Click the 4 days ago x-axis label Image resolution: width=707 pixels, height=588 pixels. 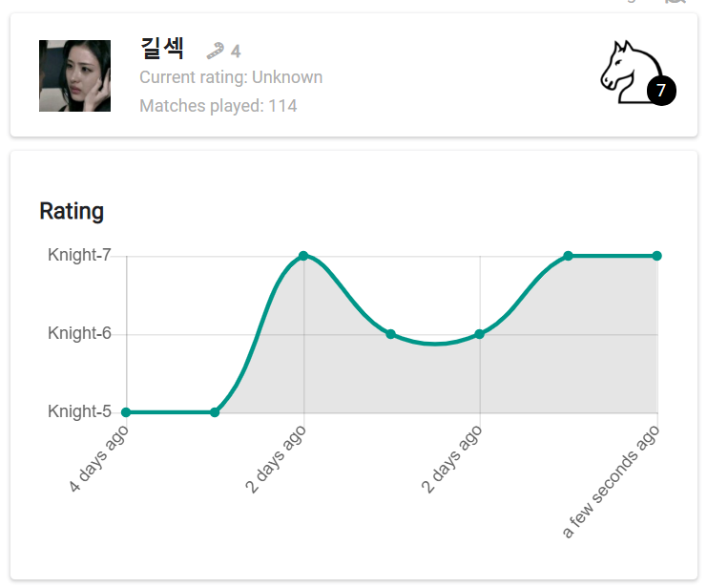[x=98, y=459]
